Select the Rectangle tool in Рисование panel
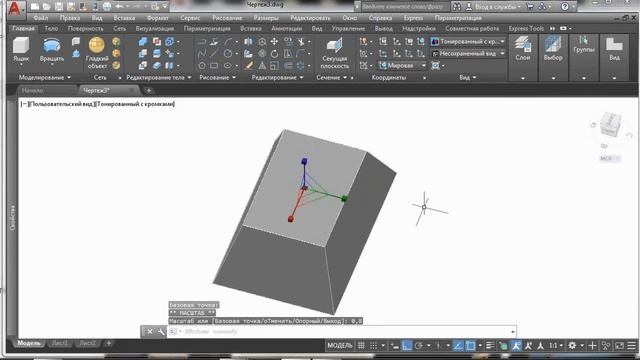The height and width of the screenshot is (360, 640). pyautogui.click(x=214, y=65)
